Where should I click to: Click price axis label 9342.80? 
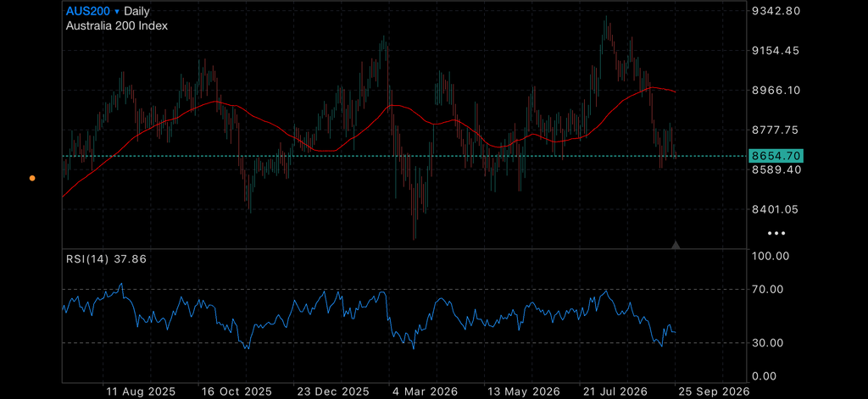point(777,10)
